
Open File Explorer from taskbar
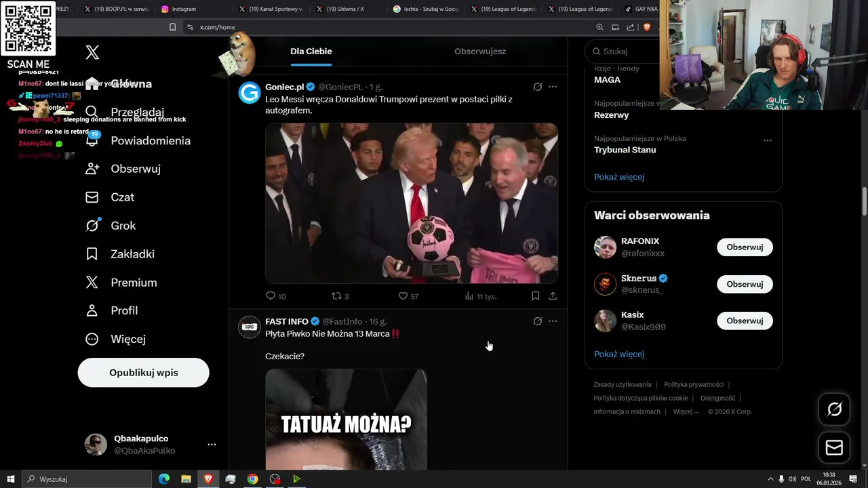(186, 479)
